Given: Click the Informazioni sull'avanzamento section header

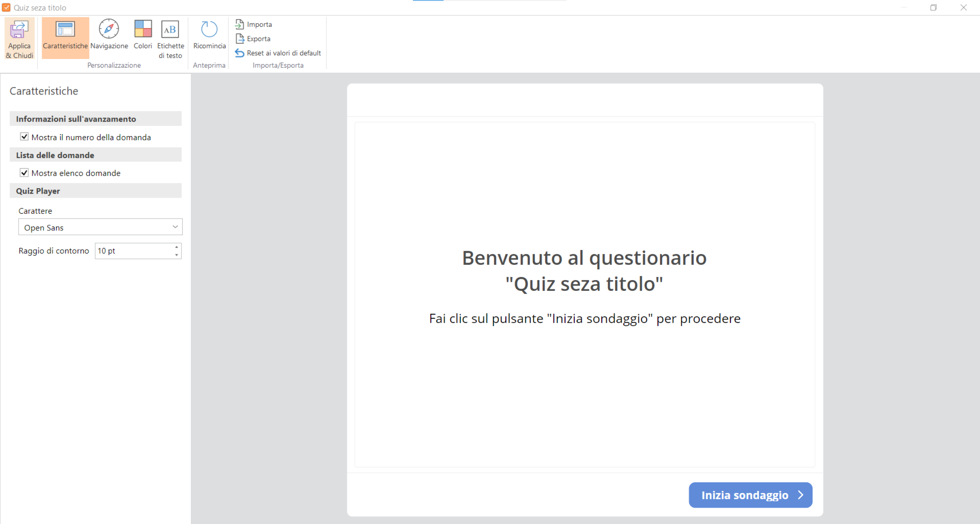Looking at the screenshot, I should (96, 119).
